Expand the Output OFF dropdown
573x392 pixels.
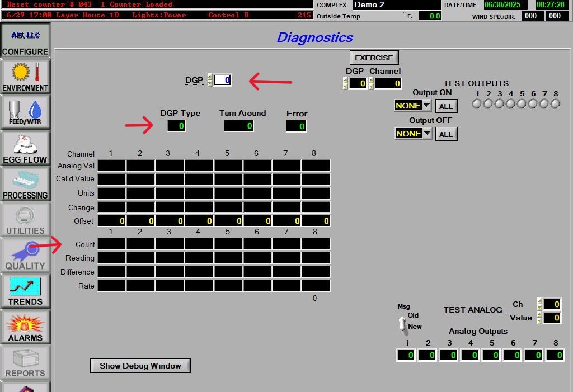click(x=426, y=134)
